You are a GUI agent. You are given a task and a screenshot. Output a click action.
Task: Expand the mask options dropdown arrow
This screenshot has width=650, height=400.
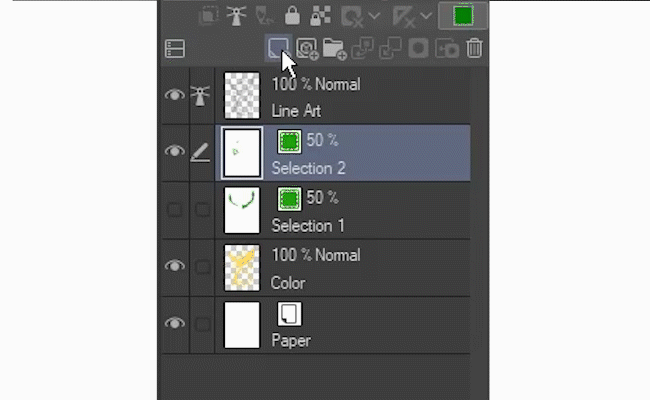pos(375,16)
